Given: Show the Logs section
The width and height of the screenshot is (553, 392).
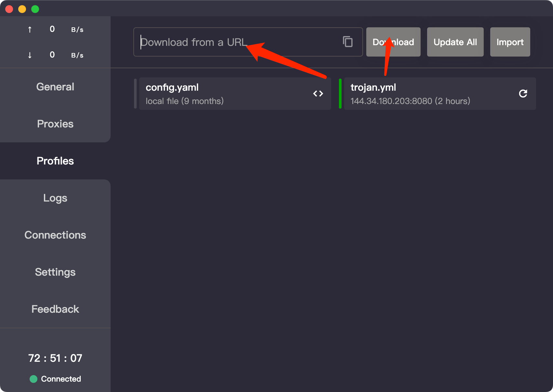Looking at the screenshot, I should click(x=55, y=198).
